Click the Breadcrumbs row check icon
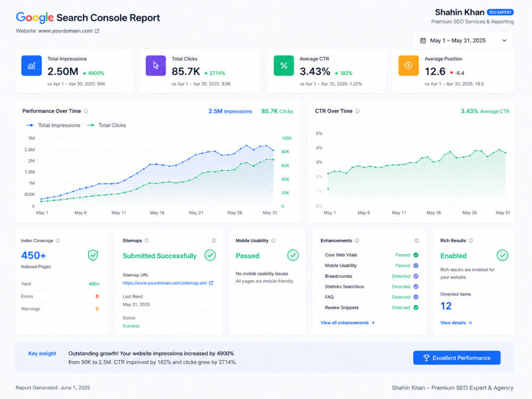This screenshot has width=532, height=399. (x=416, y=276)
